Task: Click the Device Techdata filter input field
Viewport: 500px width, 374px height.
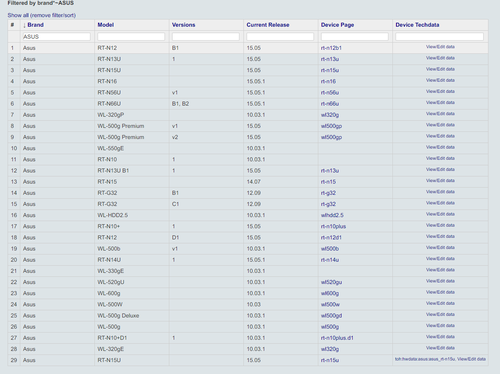Action: 439,37
